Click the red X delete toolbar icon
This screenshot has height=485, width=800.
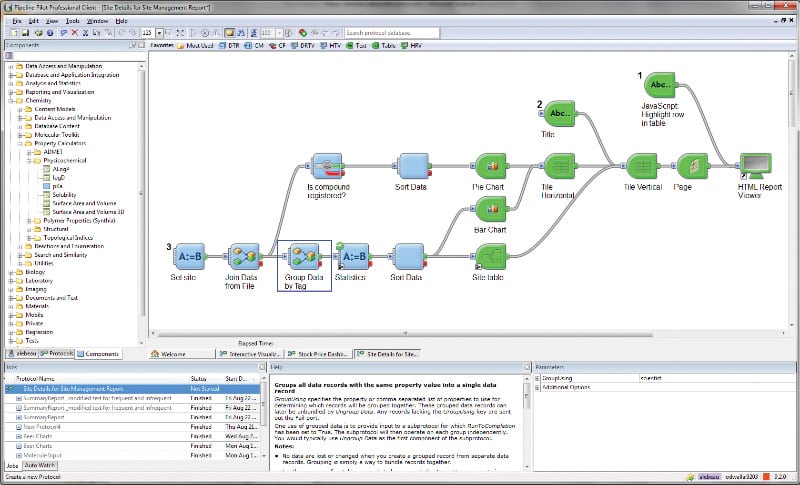coord(74,33)
